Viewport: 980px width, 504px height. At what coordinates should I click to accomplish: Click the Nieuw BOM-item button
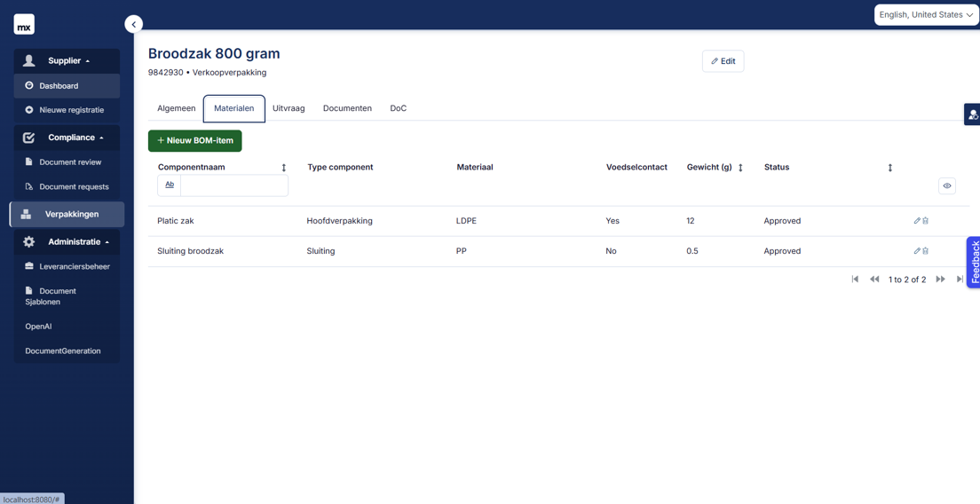pyautogui.click(x=195, y=140)
